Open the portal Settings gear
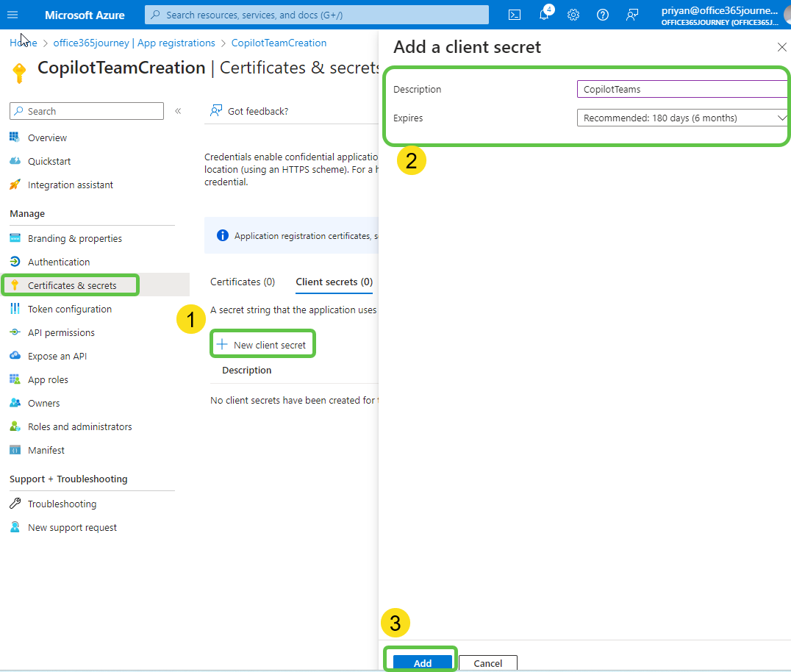This screenshot has width=791, height=672. coord(573,15)
